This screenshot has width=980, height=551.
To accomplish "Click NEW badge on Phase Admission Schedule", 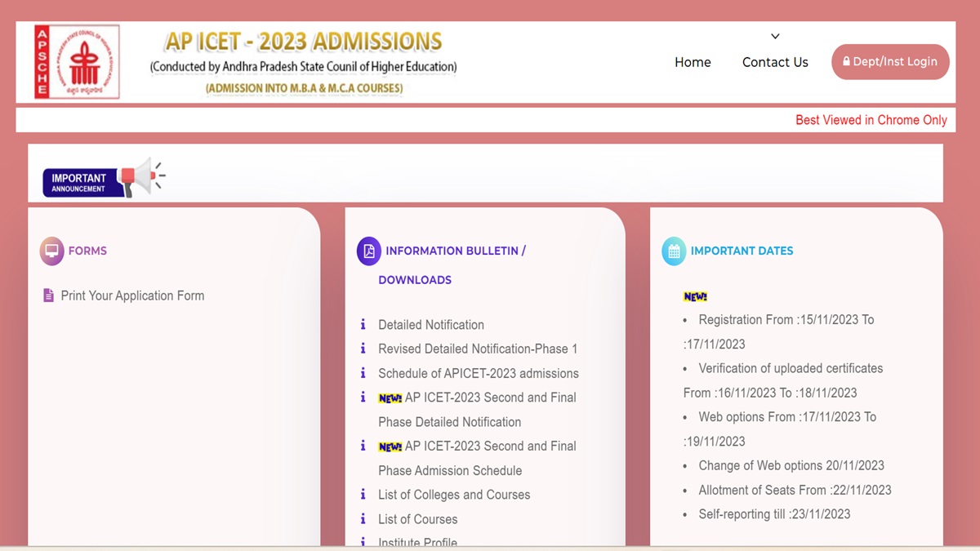I will pyautogui.click(x=390, y=447).
